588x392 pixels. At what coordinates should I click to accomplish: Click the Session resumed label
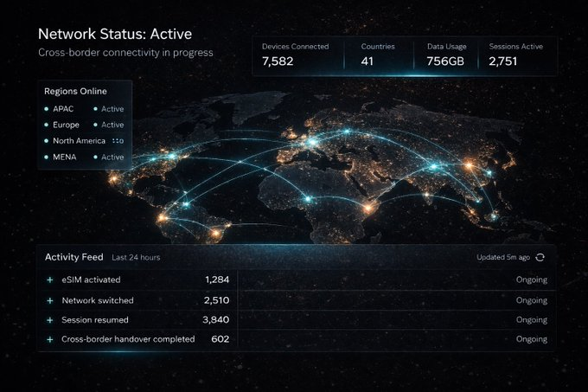coord(95,320)
